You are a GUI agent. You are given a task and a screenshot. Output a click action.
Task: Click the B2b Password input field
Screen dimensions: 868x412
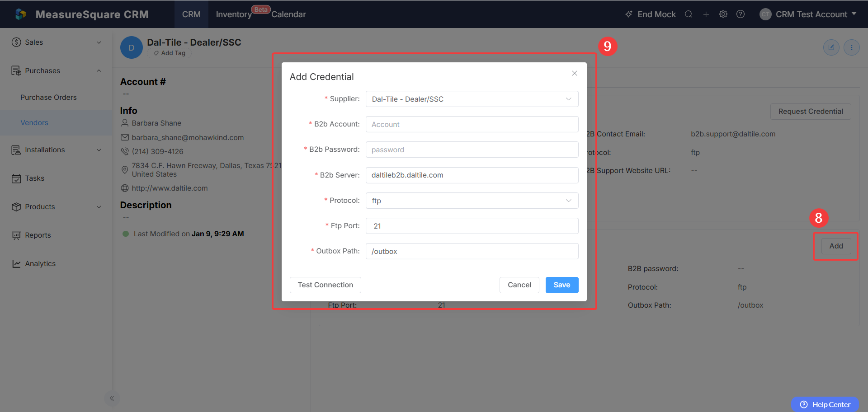pyautogui.click(x=472, y=150)
